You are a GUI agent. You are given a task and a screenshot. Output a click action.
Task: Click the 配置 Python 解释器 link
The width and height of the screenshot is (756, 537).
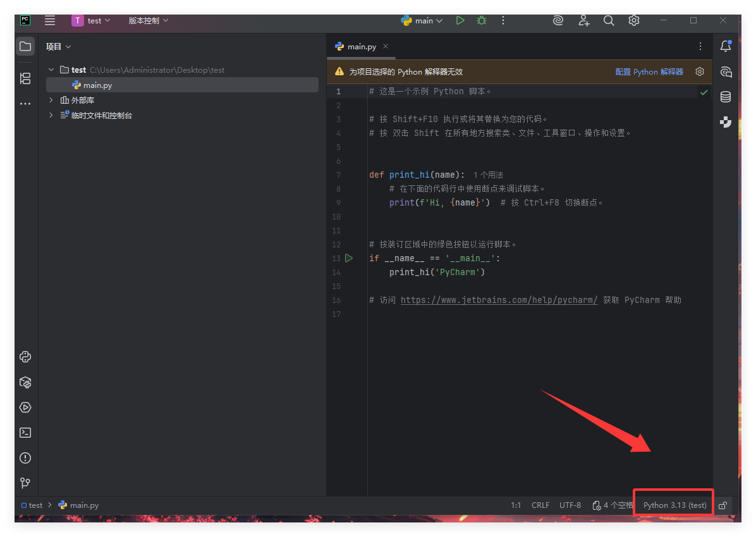point(649,72)
